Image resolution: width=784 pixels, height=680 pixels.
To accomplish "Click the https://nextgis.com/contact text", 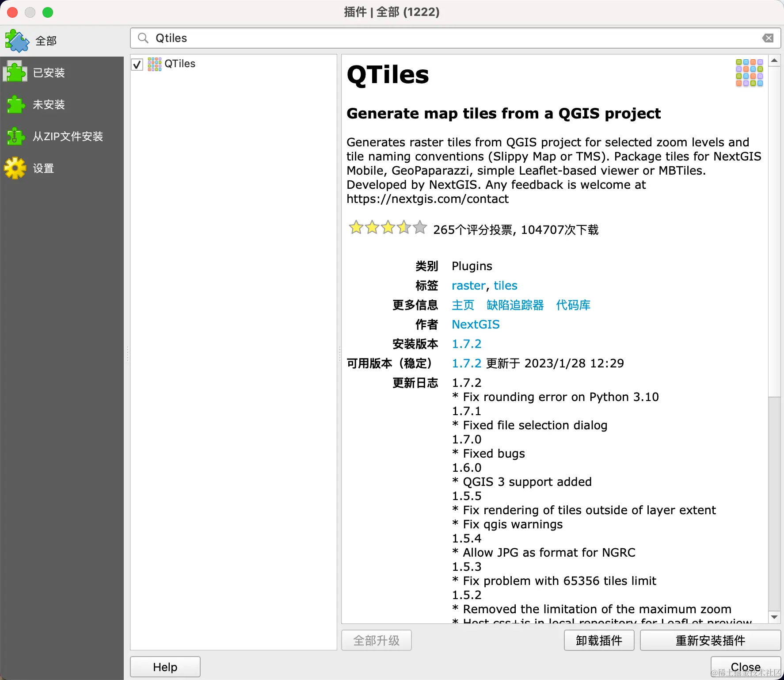I will [427, 199].
